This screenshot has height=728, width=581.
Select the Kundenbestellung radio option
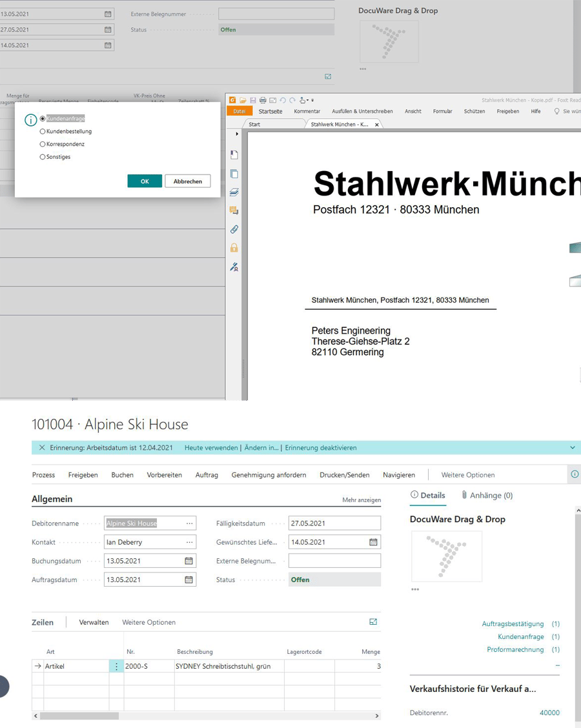[x=43, y=132]
